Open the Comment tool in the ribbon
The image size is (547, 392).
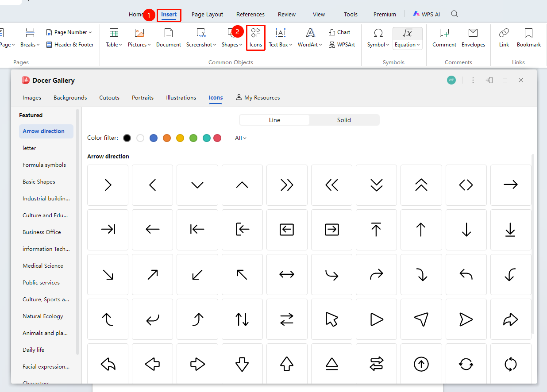[444, 38]
